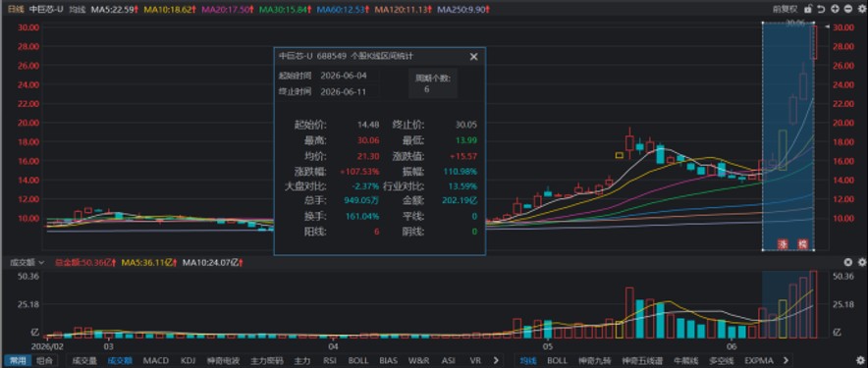Select the 组合 indicator group tab

point(45,361)
